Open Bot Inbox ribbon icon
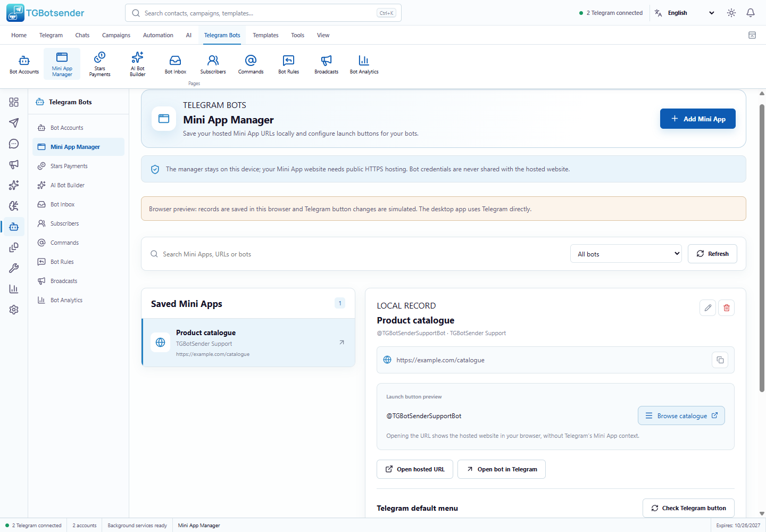The width and height of the screenshot is (766, 532). (176, 64)
